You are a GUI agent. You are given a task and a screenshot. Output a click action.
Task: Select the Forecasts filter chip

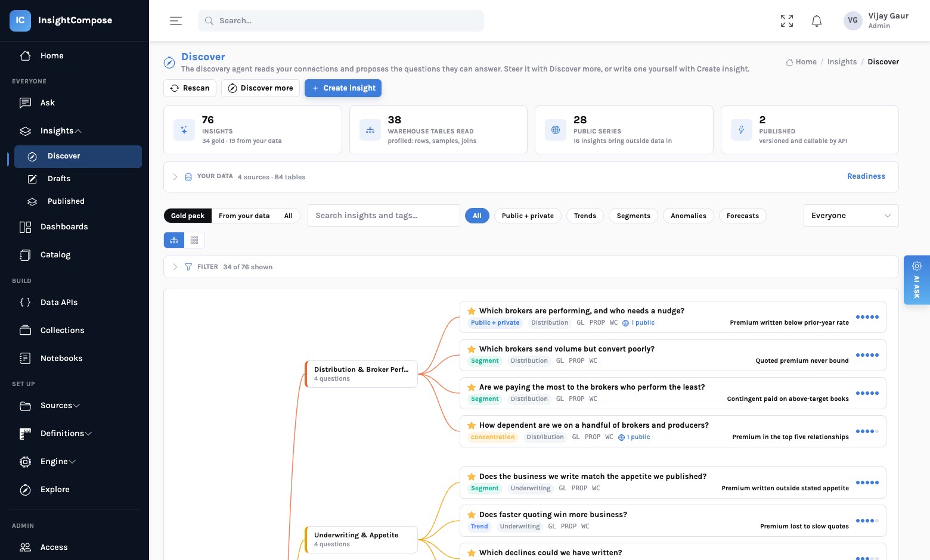click(x=743, y=216)
